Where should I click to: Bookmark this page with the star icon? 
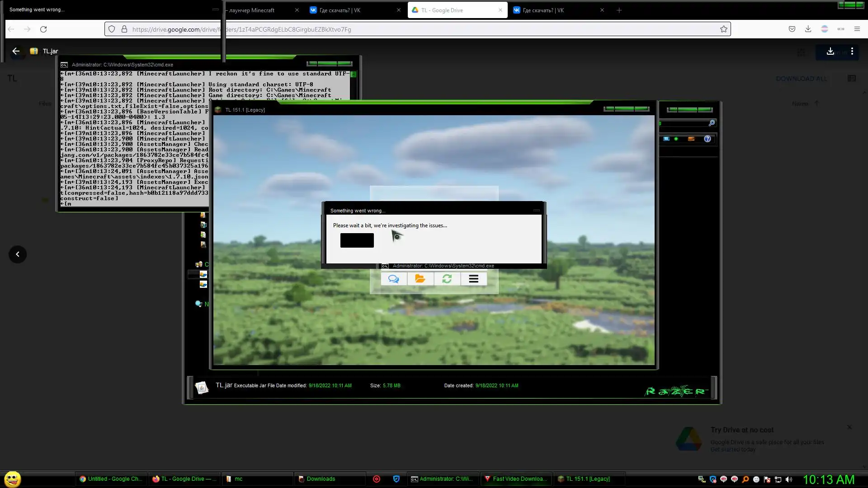click(723, 29)
